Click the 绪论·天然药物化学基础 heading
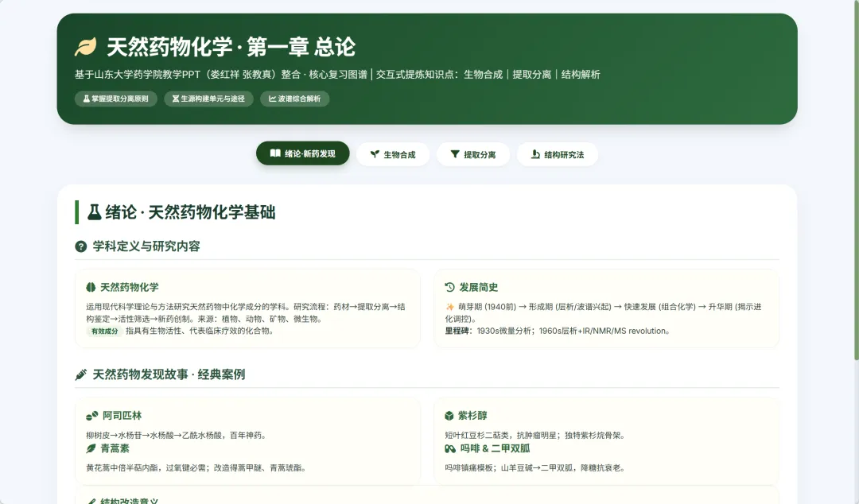The height and width of the screenshot is (504, 859). [191, 212]
